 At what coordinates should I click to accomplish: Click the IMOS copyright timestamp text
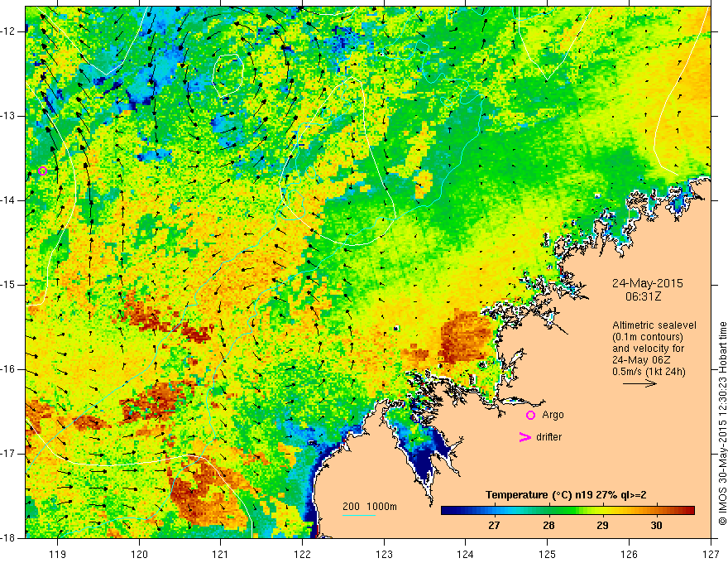tap(722, 423)
